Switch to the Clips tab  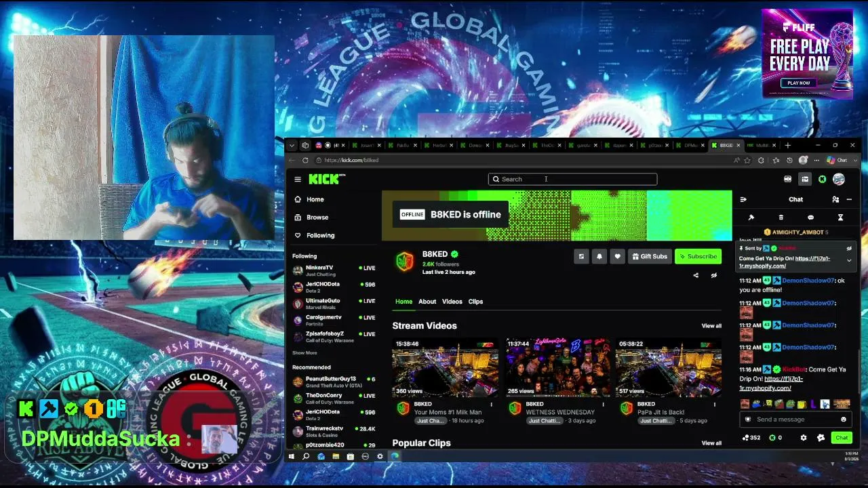click(x=475, y=302)
